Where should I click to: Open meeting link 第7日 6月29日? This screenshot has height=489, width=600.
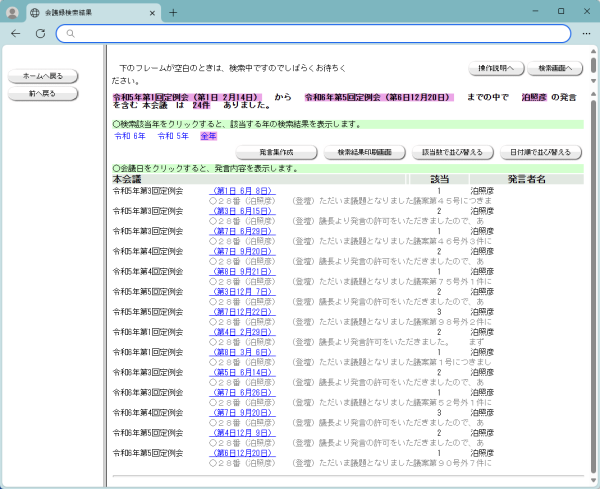click(242, 231)
